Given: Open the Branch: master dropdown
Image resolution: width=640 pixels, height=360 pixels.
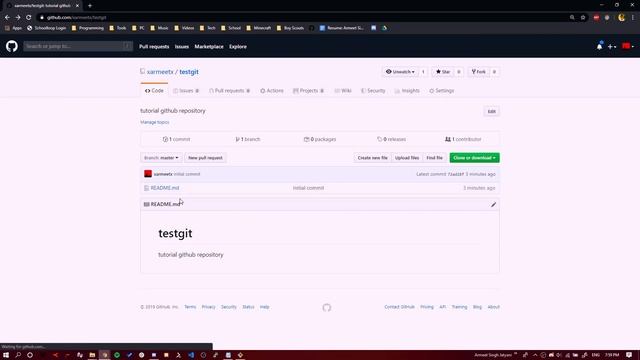Looking at the screenshot, I should (x=161, y=158).
